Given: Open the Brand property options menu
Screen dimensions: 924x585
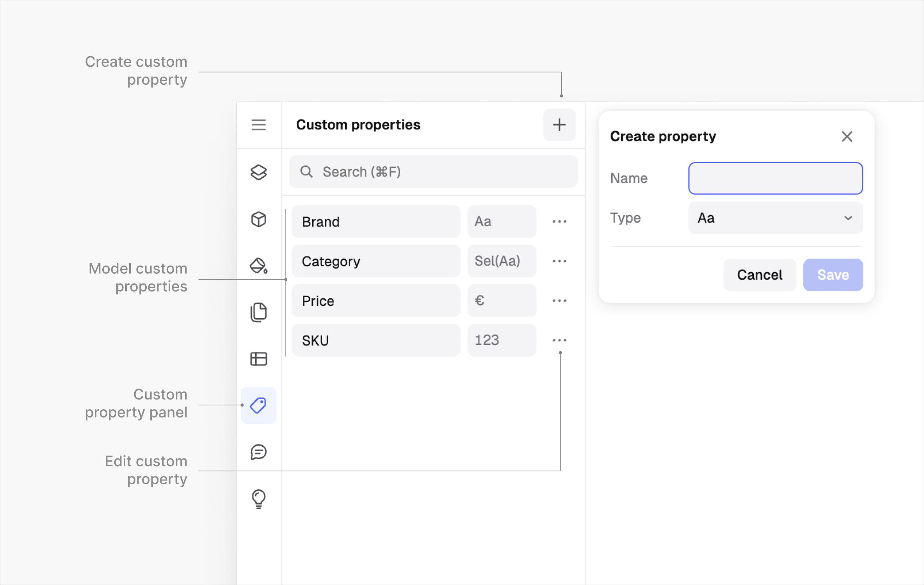Looking at the screenshot, I should (559, 221).
